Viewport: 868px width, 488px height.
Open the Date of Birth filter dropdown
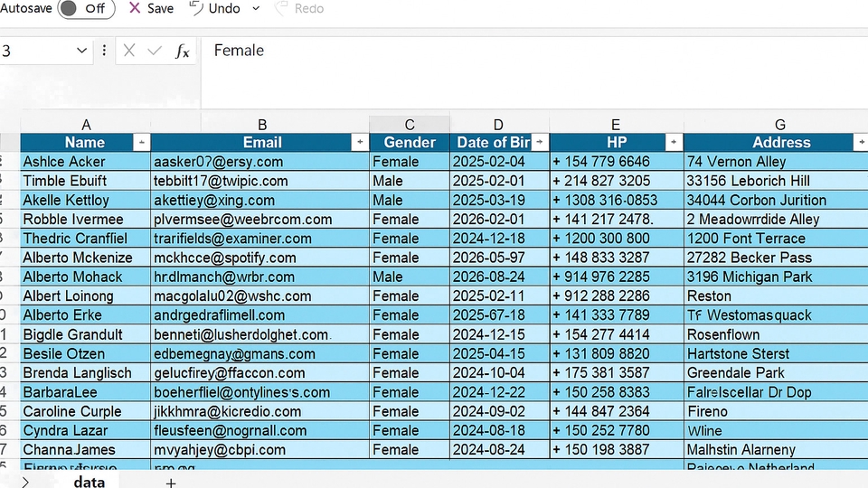[540, 143]
